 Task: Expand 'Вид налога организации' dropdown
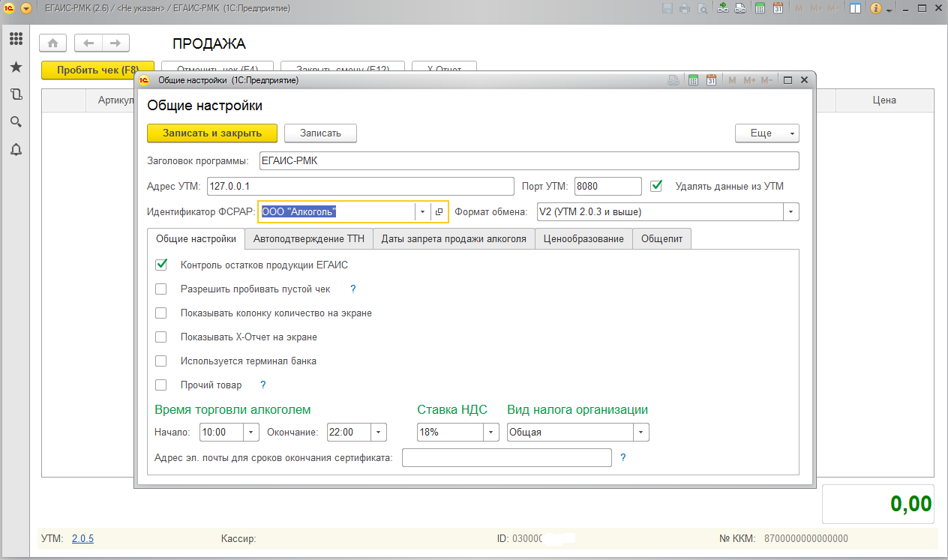tap(641, 433)
